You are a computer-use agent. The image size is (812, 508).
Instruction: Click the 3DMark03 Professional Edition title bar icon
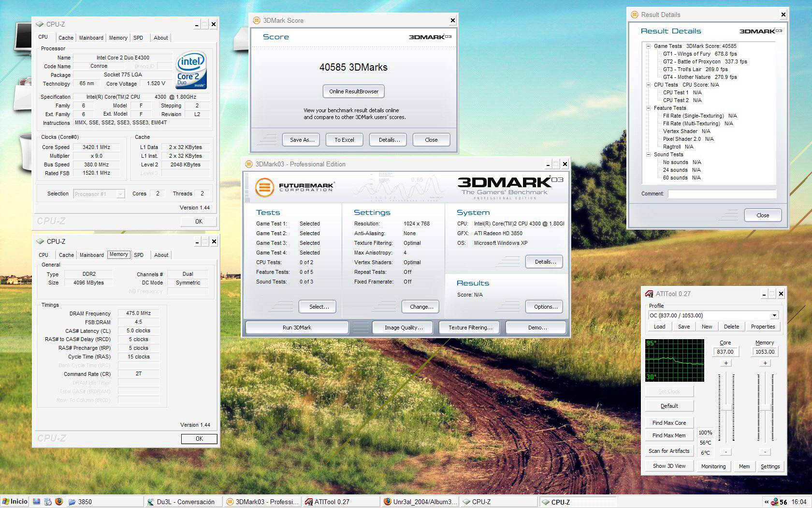(249, 164)
